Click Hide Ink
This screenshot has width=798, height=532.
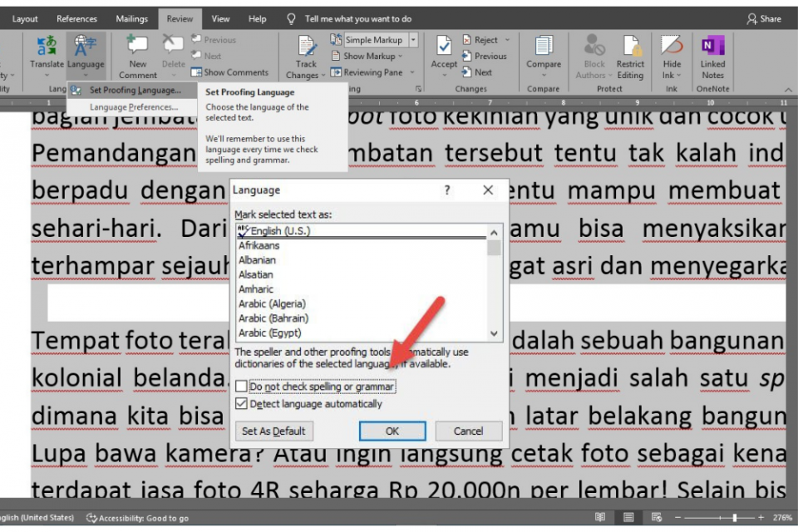pos(672,57)
